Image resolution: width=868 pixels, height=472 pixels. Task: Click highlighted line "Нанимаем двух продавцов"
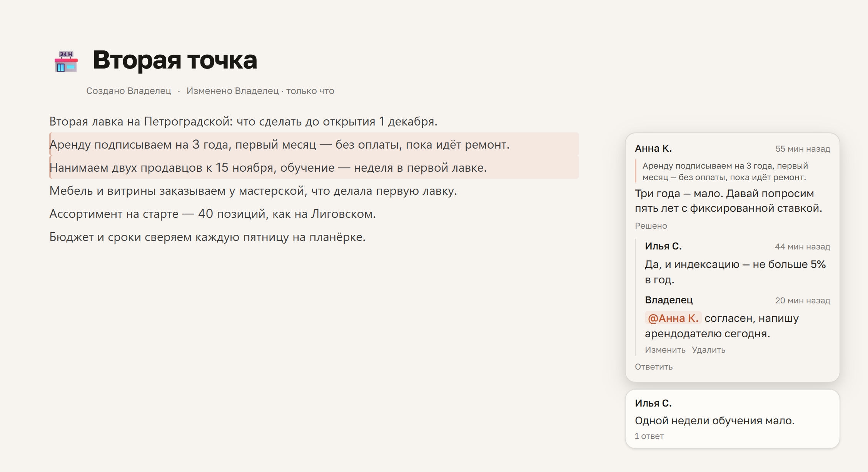tap(314, 167)
